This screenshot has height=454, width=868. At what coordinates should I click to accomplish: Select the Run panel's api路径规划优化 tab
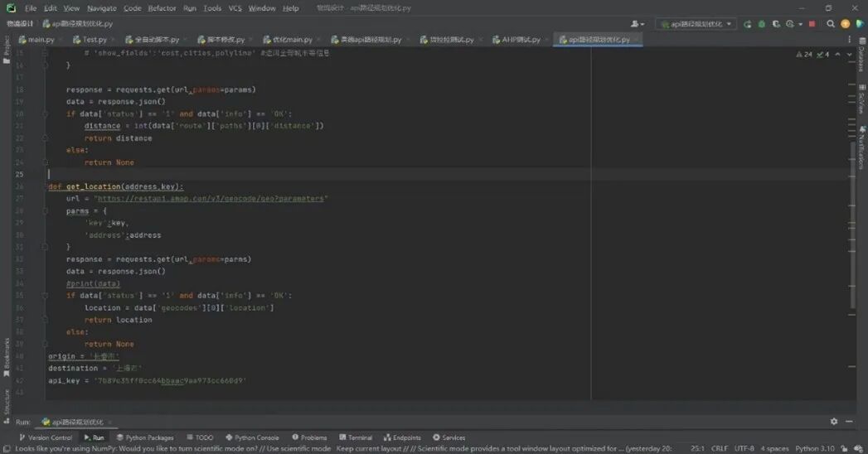point(76,422)
